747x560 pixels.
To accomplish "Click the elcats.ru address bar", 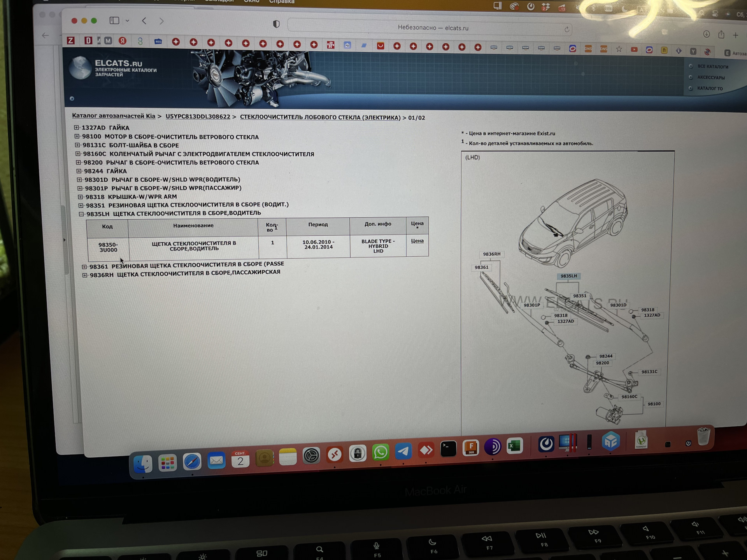I will point(430,28).
